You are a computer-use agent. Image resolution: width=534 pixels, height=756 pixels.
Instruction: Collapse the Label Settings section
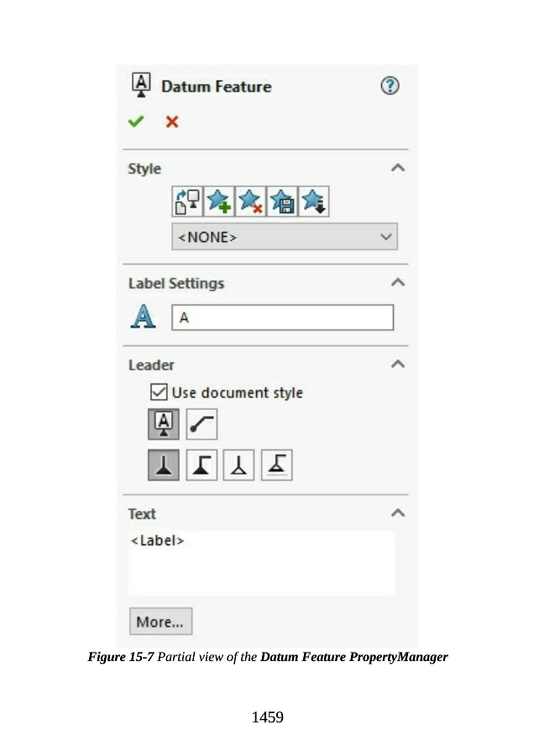click(x=398, y=283)
